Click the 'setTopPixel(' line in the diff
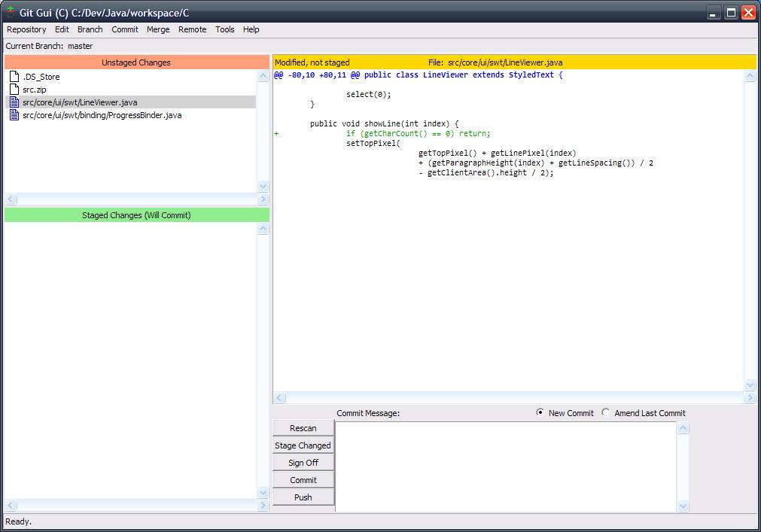The width and height of the screenshot is (761, 532). click(x=373, y=143)
